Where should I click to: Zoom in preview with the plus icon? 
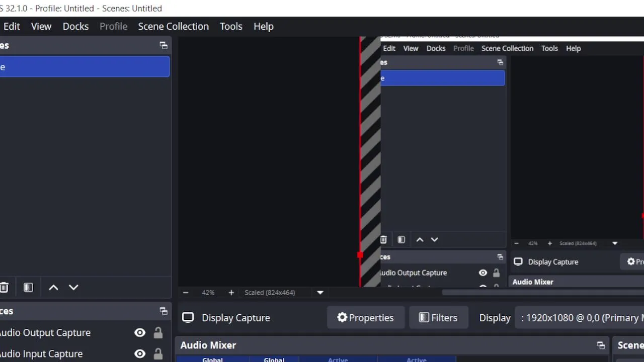tap(231, 293)
